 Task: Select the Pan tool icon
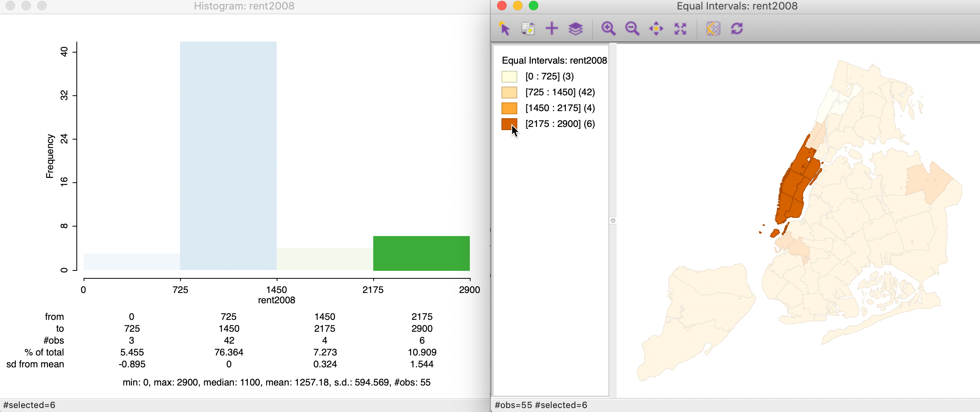[x=656, y=28]
